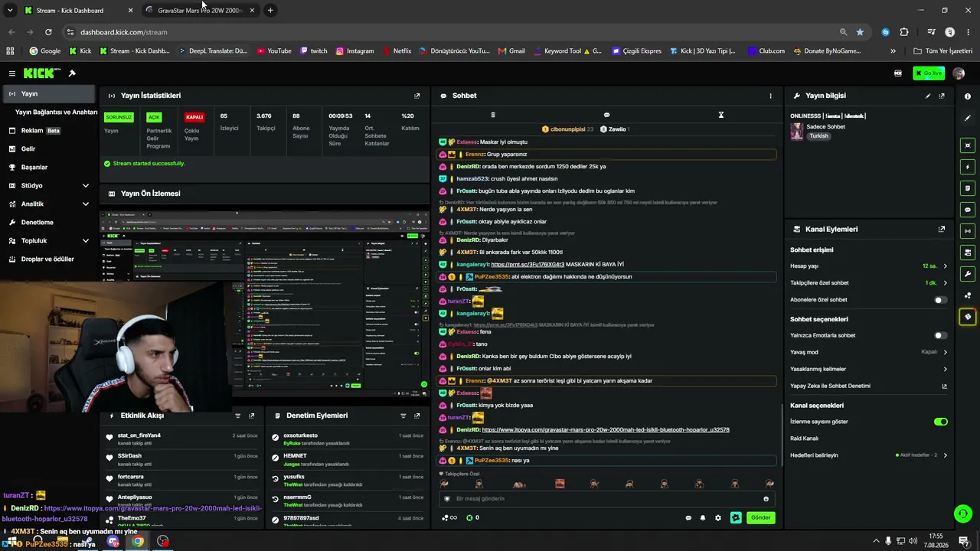Click the info icon in right sidebar
Screen dimensions: 980x551
click(968, 96)
